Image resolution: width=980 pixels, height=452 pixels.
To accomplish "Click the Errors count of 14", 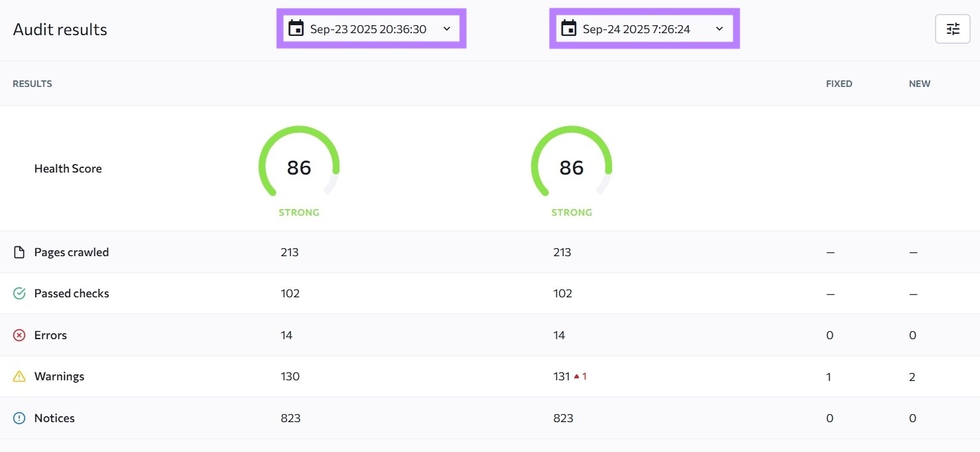I will [286, 335].
